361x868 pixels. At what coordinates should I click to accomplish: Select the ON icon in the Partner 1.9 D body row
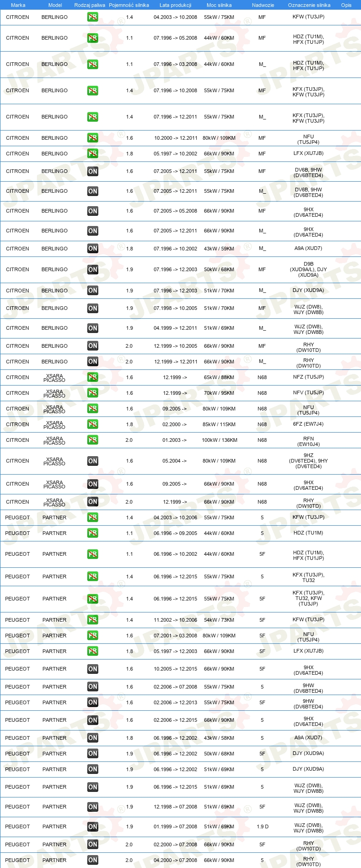(x=93, y=827)
